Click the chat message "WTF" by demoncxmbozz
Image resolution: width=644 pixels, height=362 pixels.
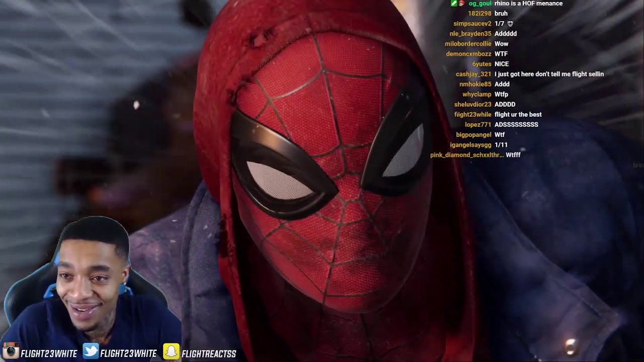pyautogui.click(x=501, y=54)
